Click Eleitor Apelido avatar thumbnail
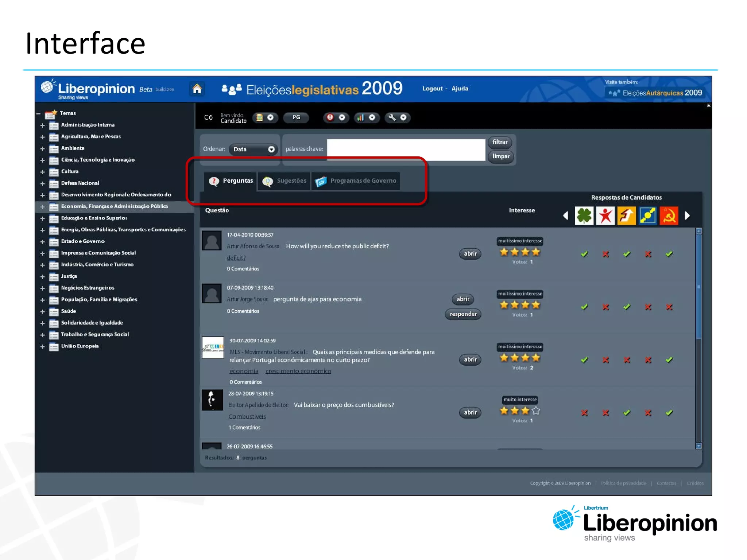Viewport: 747px width, 560px height. point(212,400)
